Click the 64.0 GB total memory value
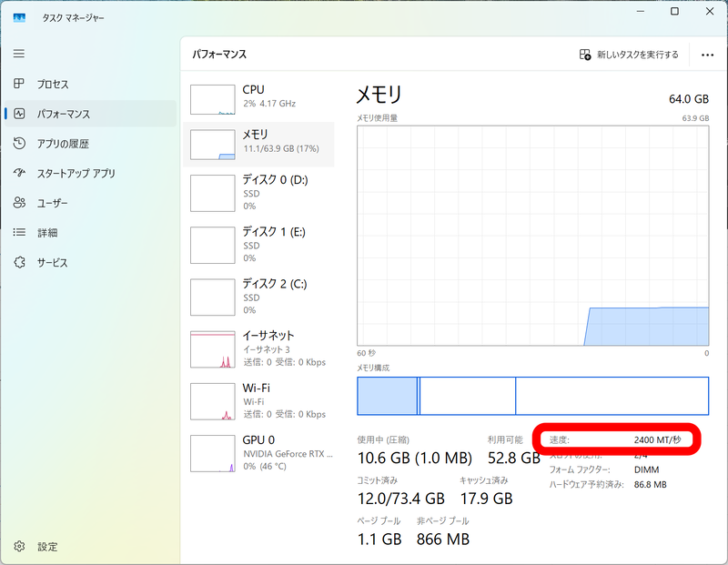The width and height of the screenshot is (728, 565). (689, 99)
